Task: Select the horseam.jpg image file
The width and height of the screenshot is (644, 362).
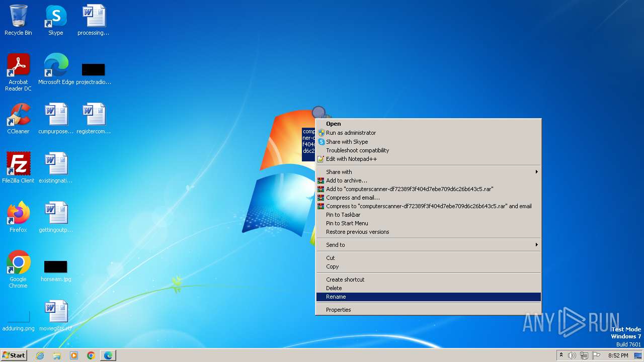Action: click(x=56, y=271)
